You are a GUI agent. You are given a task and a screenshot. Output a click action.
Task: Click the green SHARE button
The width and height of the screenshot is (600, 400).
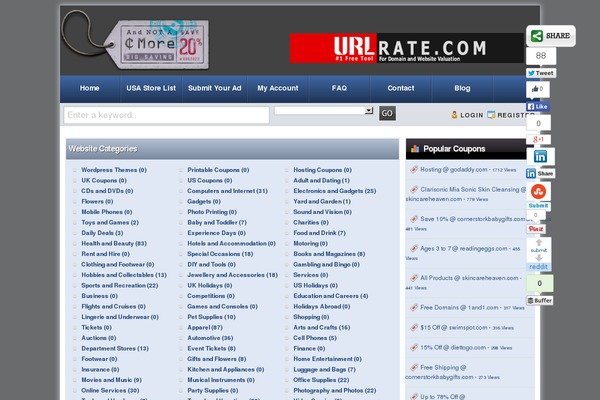(x=550, y=36)
